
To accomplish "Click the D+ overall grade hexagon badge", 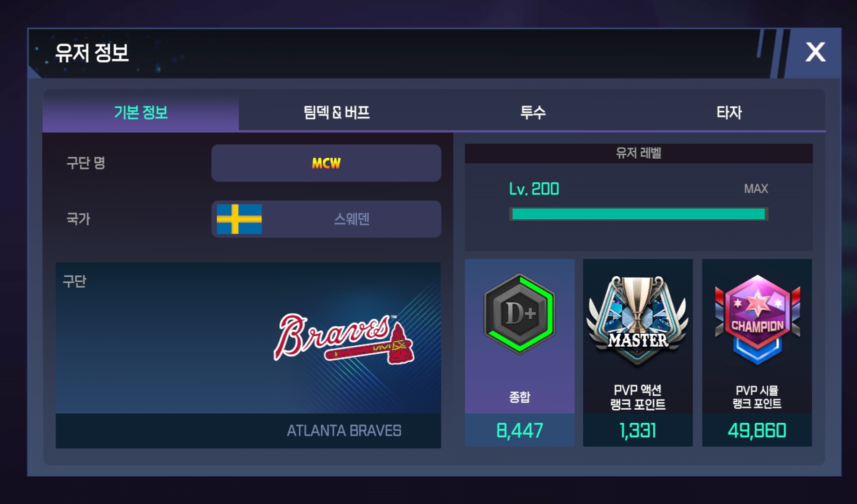I will (x=519, y=313).
